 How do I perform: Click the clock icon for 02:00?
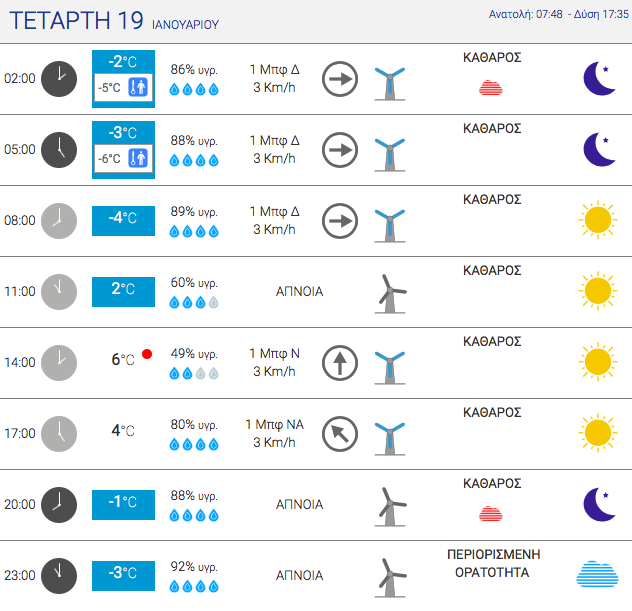(59, 79)
